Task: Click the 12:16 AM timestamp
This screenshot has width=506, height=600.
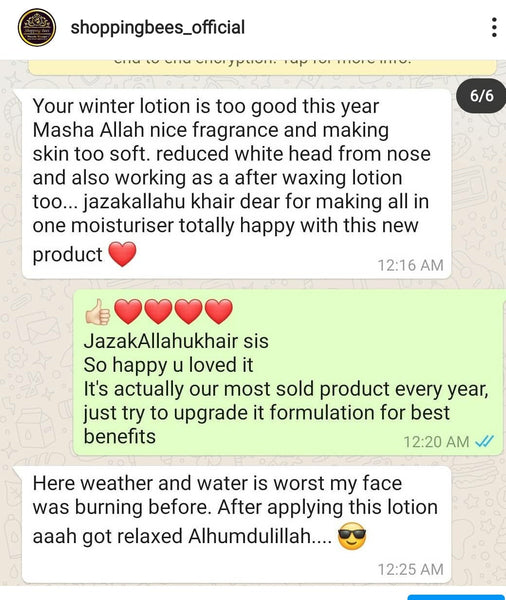Action: [x=411, y=265]
